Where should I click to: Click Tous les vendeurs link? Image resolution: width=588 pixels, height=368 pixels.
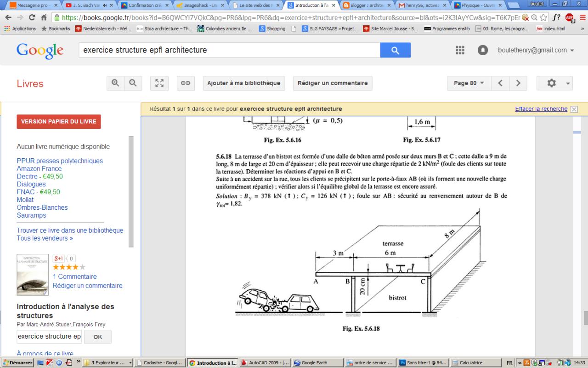pyautogui.click(x=45, y=238)
